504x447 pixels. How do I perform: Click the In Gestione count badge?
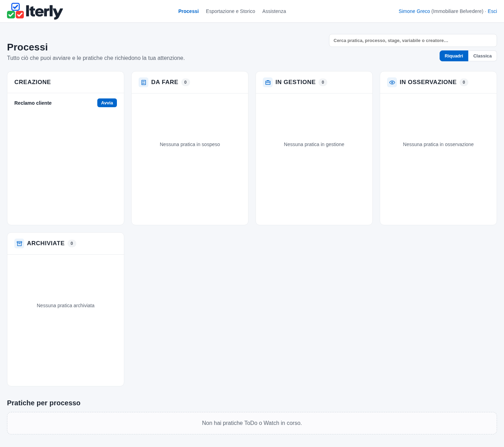[x=323, y=82]
